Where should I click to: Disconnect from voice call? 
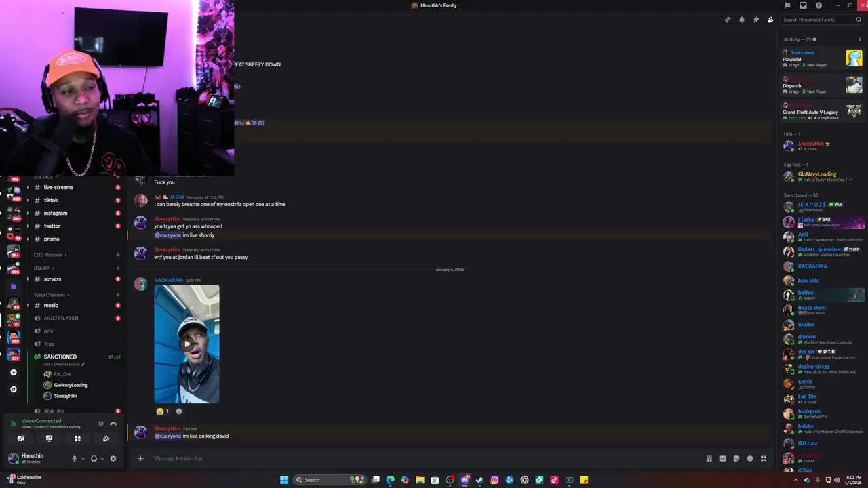click(x=113, y=424)
